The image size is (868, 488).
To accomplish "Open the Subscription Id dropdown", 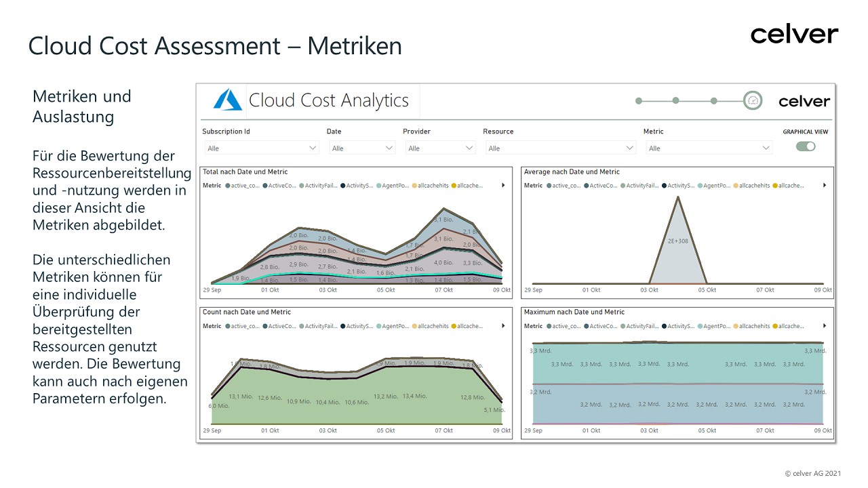I will (261, 148).
